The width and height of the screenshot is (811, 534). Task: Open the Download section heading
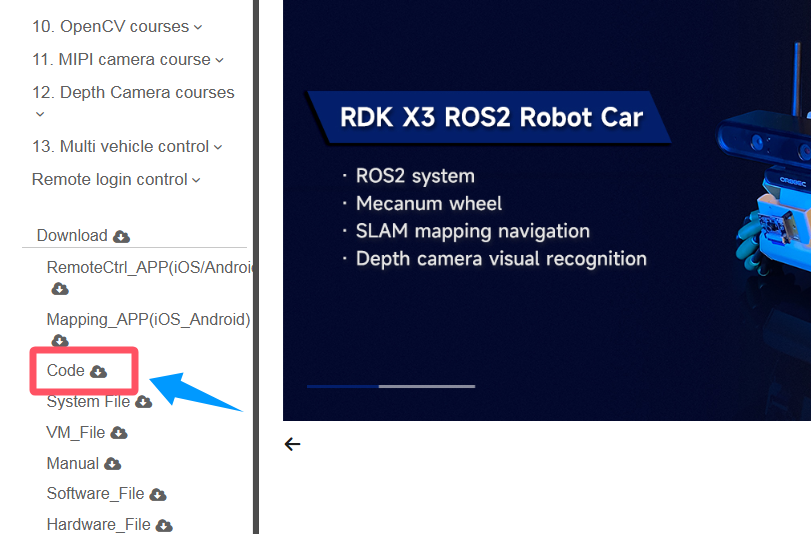tap(72, 235)
